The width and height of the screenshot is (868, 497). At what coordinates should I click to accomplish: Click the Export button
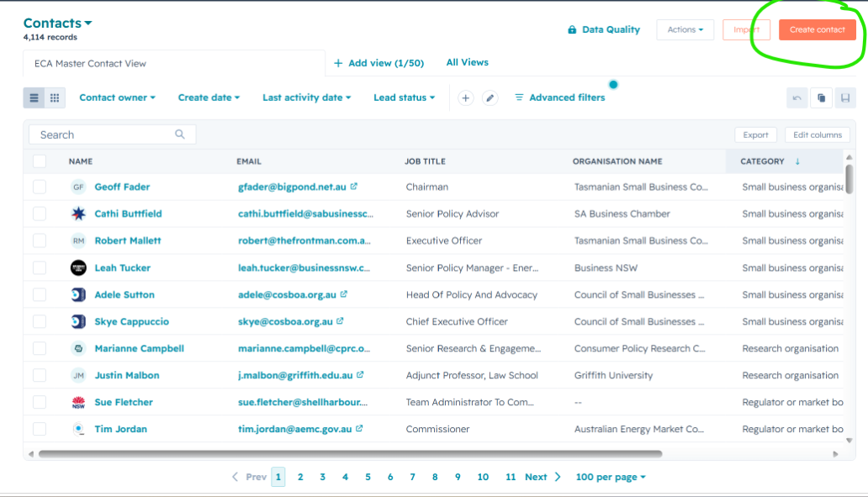coord(755,135)
